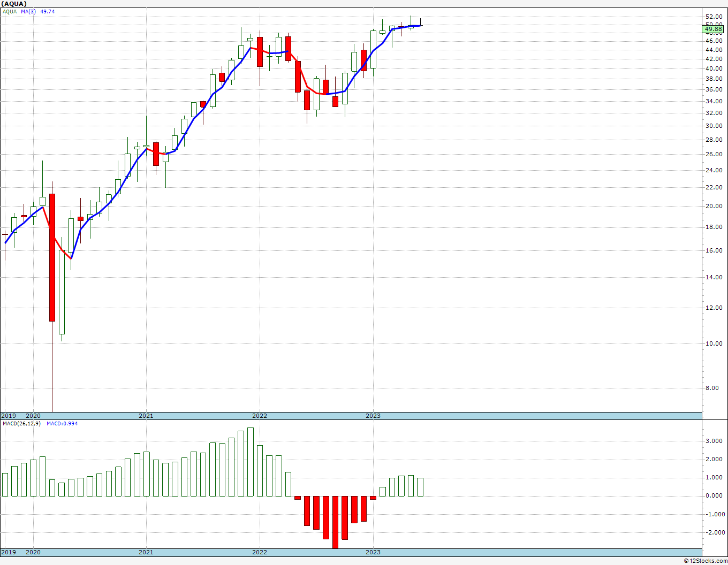Select 2021 on the bottom MACD timeline
The width and height of the screenshot is (728, 565).
click(146, 552)
